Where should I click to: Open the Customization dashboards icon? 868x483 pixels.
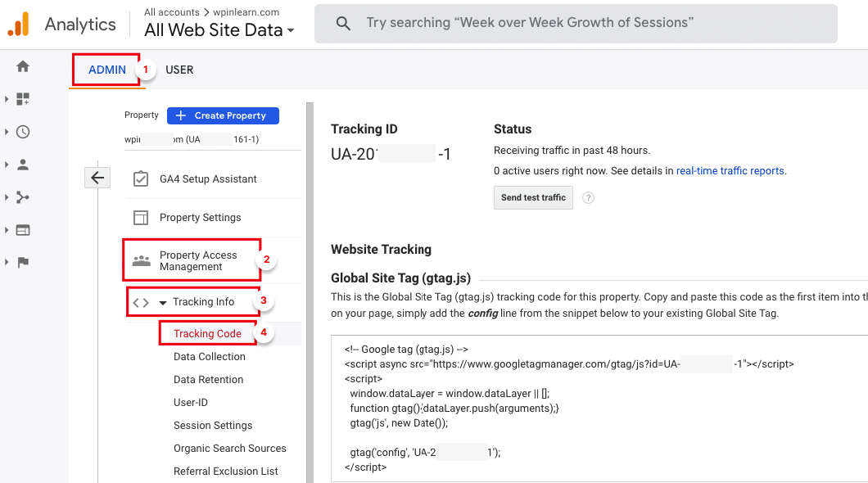coord(23,99)
